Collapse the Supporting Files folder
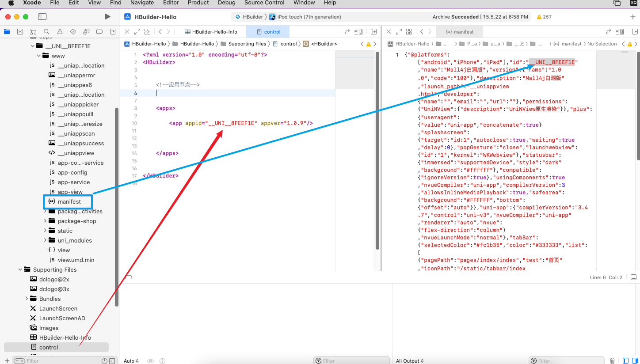Screen dimensions: 640x364 [x=20, y=269]
